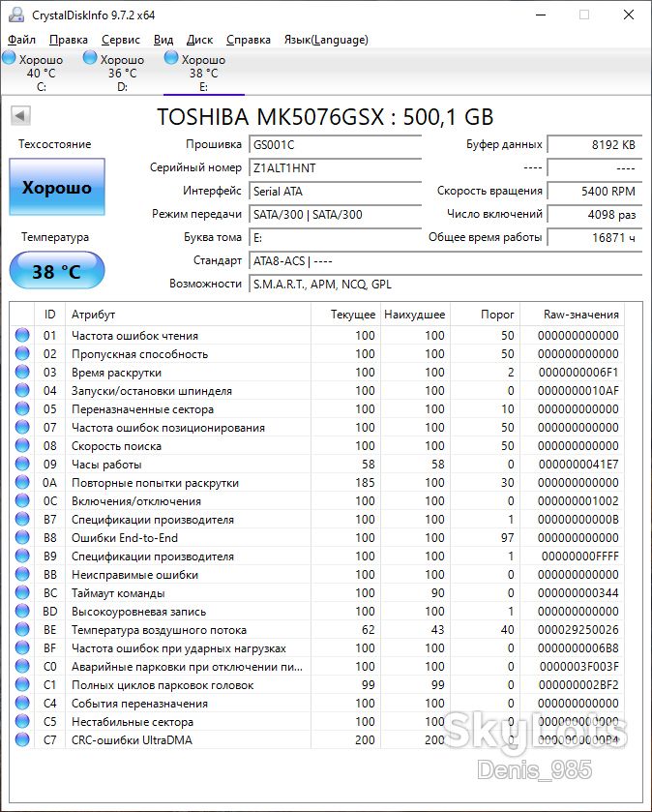The height and width of the screenshot is (812, 652).
Task: Select disk C: at 40 °C
Action: [x=42, y=73]
